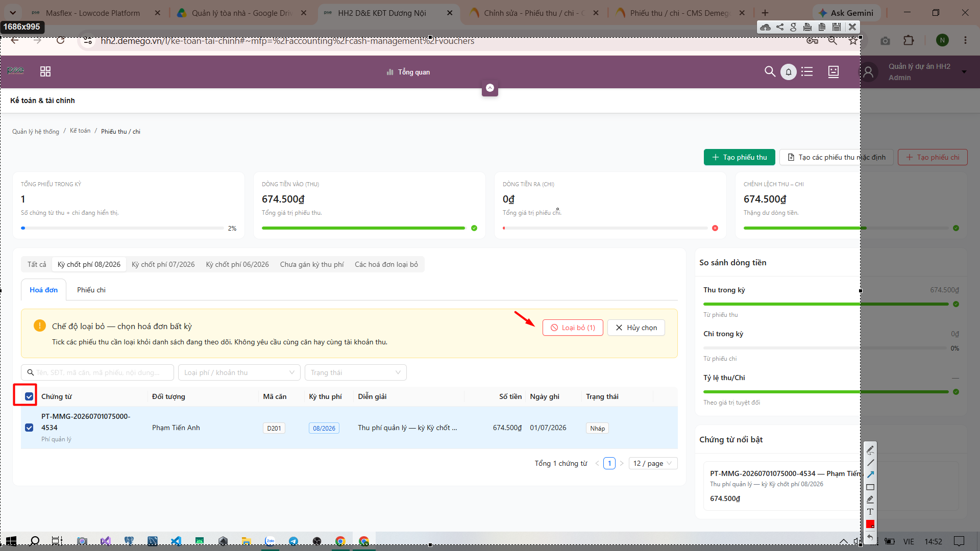
Task: Switch to the Masflex - Lowcode Platform browser tab
Action: [x=92, y=13]
